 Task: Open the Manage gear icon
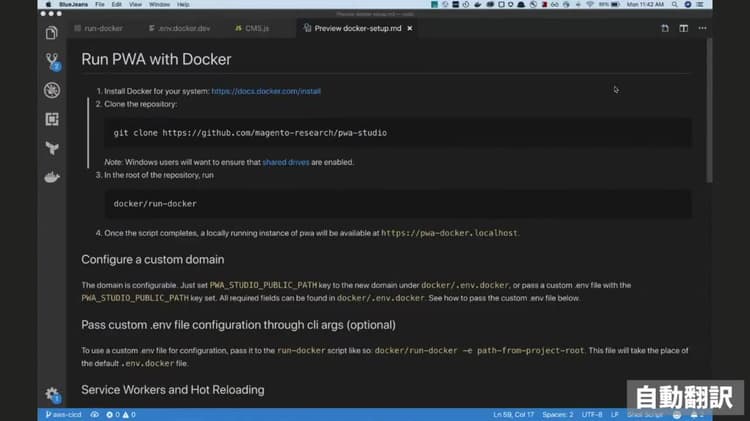52,395
